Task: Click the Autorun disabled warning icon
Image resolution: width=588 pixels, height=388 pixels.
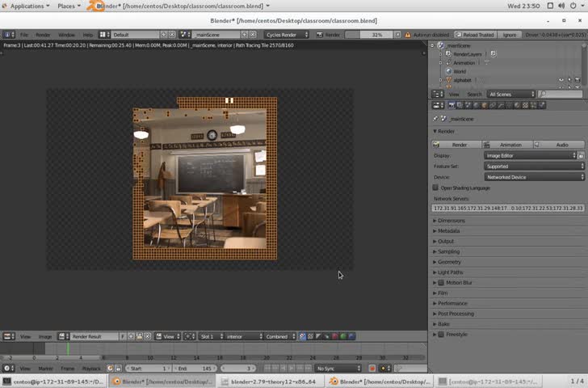Action: (x=408, y=35)
